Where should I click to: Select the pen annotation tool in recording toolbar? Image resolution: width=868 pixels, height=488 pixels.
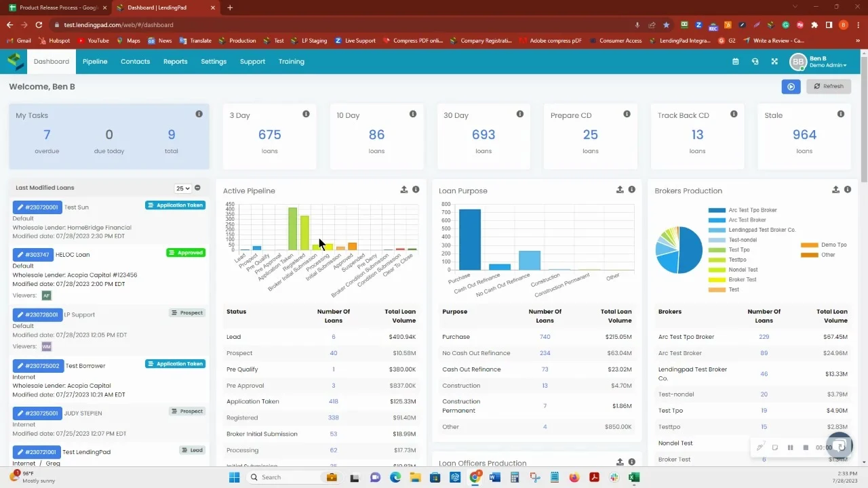(760, 447)
